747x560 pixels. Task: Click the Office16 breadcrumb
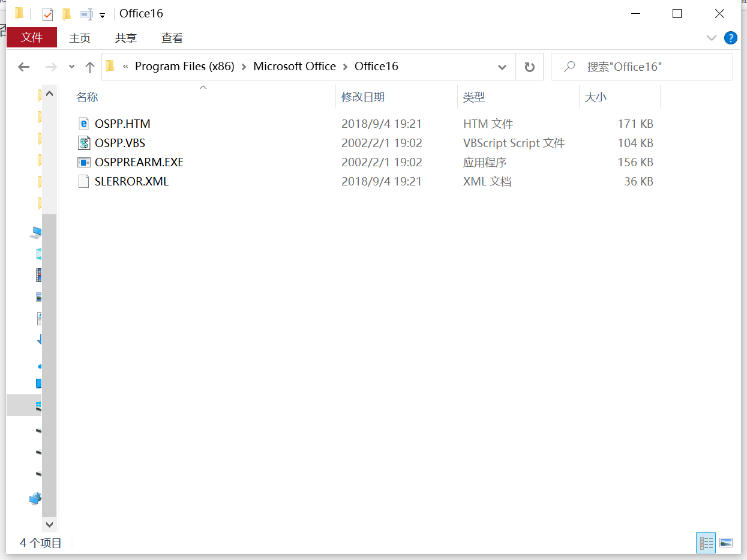point(376,67)
